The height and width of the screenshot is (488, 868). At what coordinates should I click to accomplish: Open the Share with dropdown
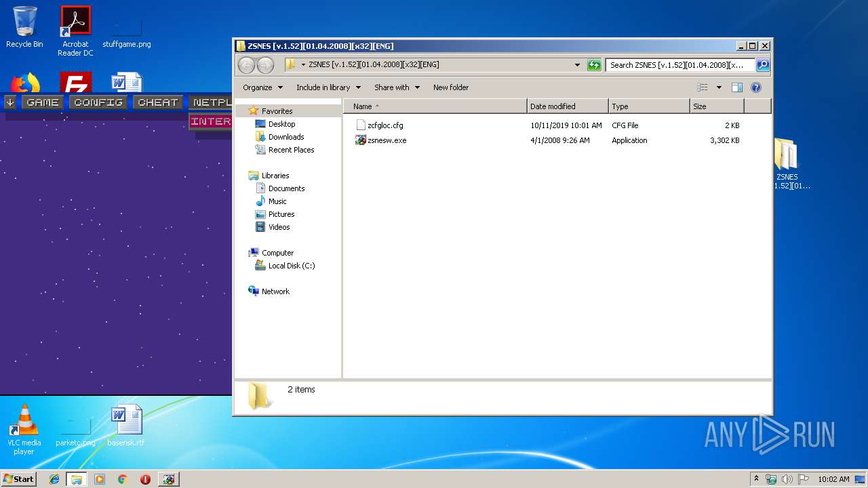pyautogui.click(x=397, y=87)
